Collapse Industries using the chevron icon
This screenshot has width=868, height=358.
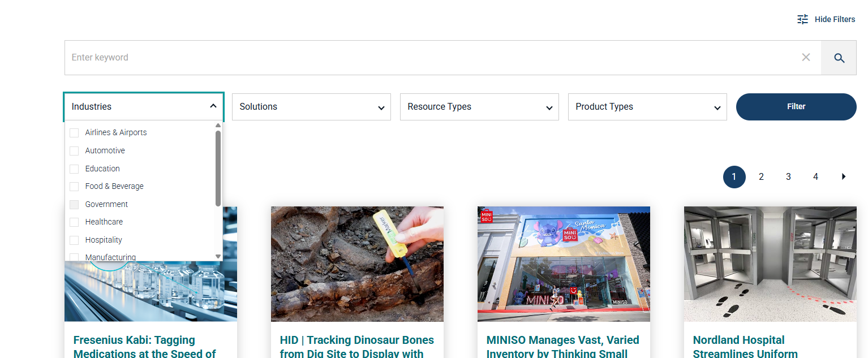click(x=213, y=106)
